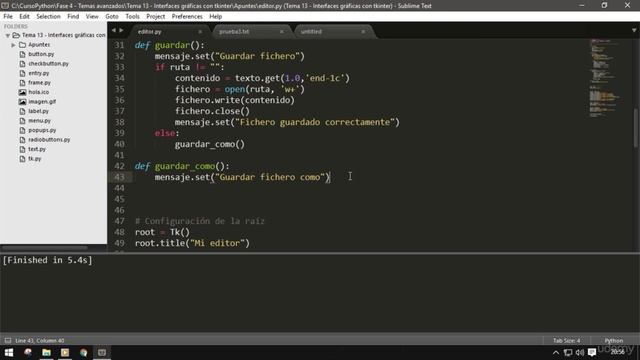640x360 pixels.
Task: Open the network icon in tray
Action: coord(568,352)
